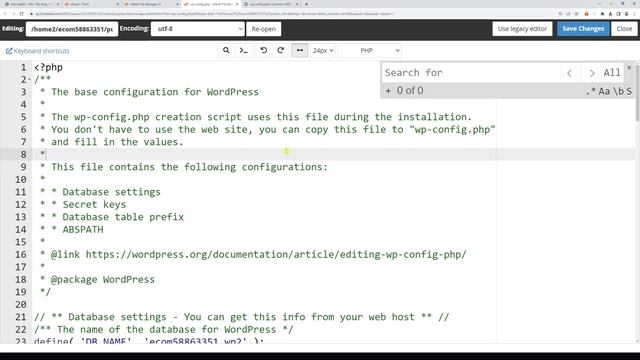Click 'The base configuration for WordPress' line

(155, 92)
